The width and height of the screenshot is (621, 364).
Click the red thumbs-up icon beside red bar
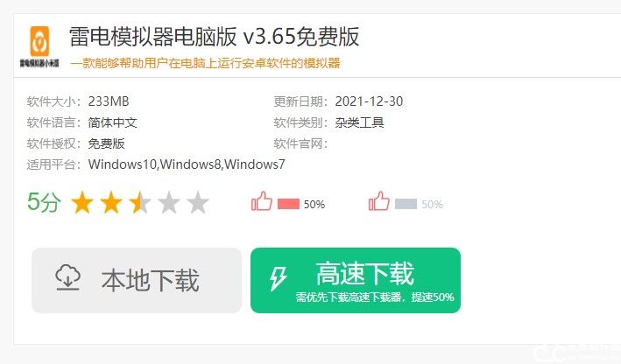click(261, 201)
